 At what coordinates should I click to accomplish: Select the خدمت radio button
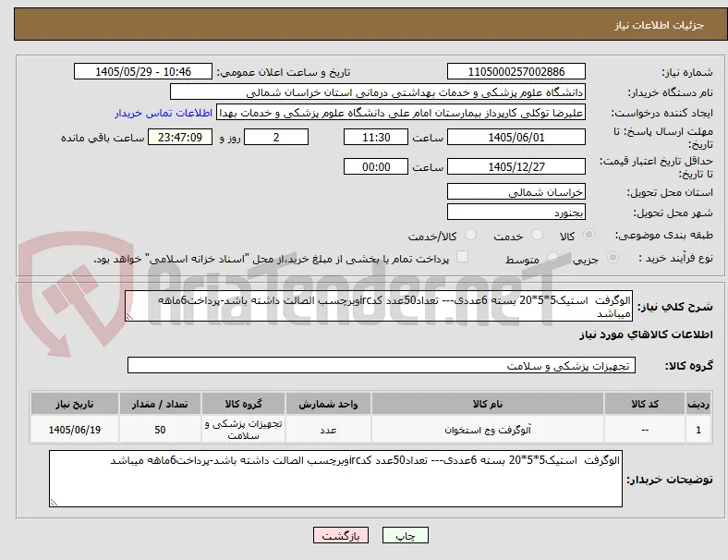click(537, 235)
